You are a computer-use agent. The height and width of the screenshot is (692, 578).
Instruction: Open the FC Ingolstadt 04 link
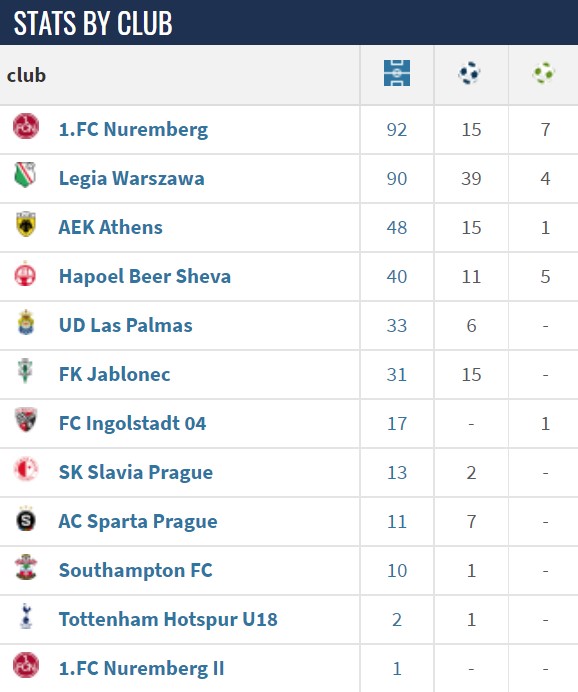(x=132, y=423)
